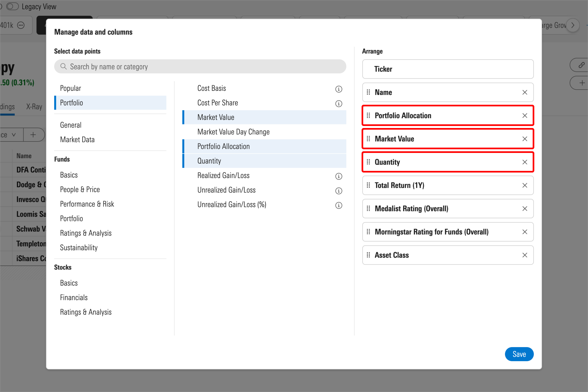Show info for Unrealized Gain/Loss
Screen dimensions: 588x392
click(339, 191)
